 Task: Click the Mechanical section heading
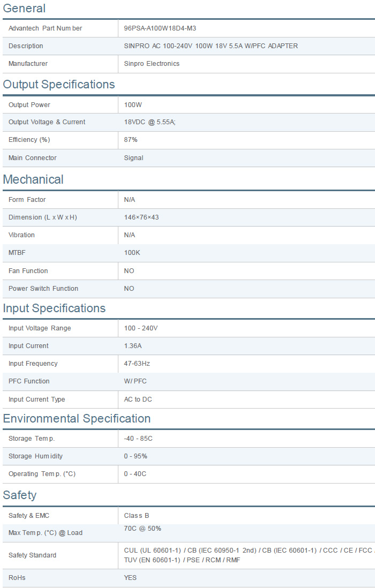click(x=33, y=179)
